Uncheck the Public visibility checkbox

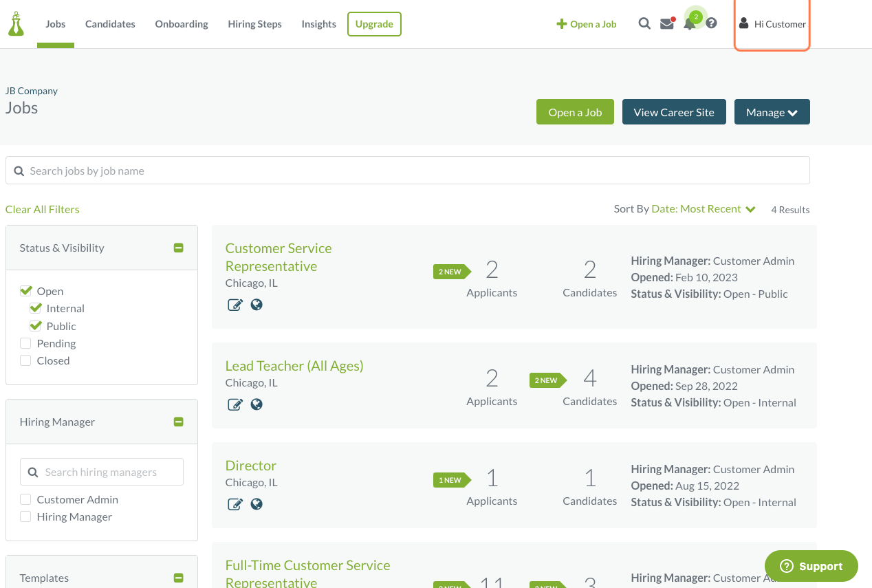36,326
